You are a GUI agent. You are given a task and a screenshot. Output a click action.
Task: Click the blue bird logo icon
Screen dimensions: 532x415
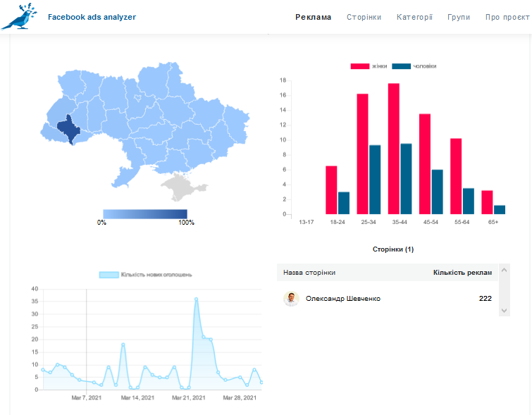tap(18, 16)
